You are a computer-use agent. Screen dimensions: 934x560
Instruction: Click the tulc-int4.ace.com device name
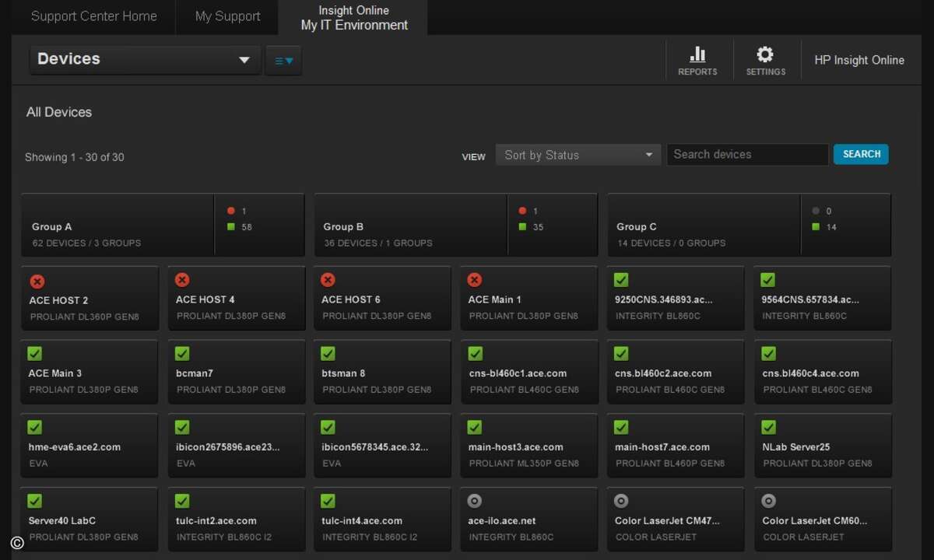(x=362, y=521)
